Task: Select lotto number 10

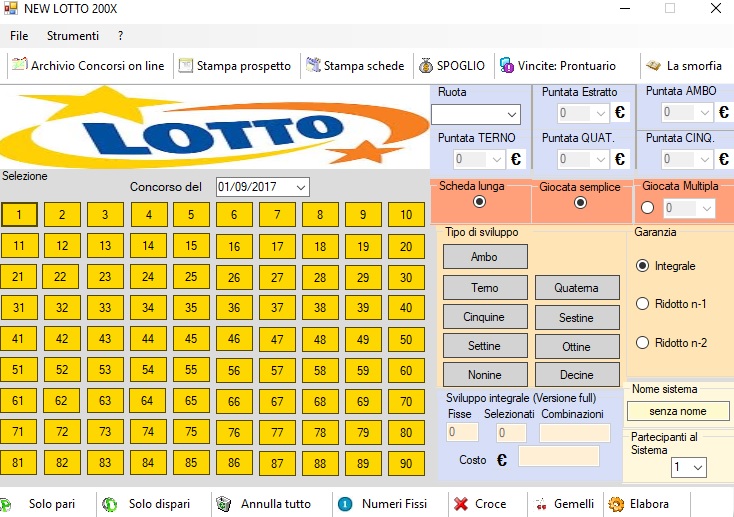Action: (x=406, y=215)
